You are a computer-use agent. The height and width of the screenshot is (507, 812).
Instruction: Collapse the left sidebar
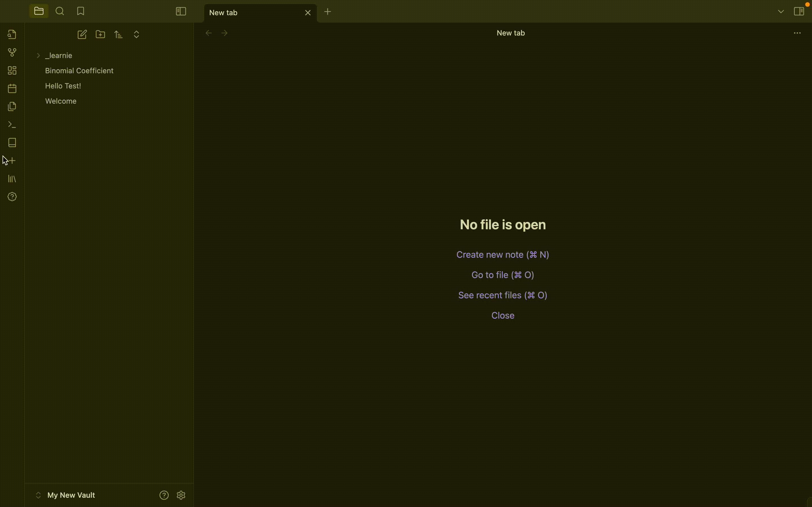coord(180,11)
